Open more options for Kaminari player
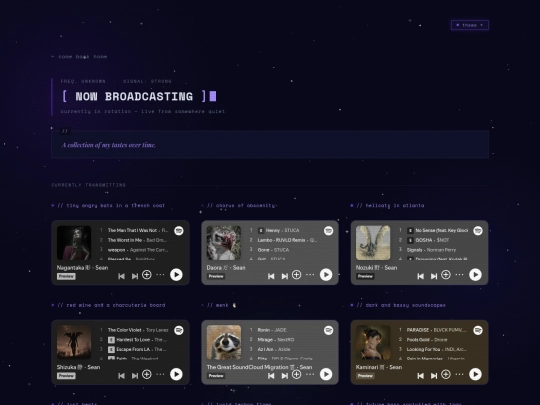The width and height of the screenshot is (540, 405). click(460, 374)
